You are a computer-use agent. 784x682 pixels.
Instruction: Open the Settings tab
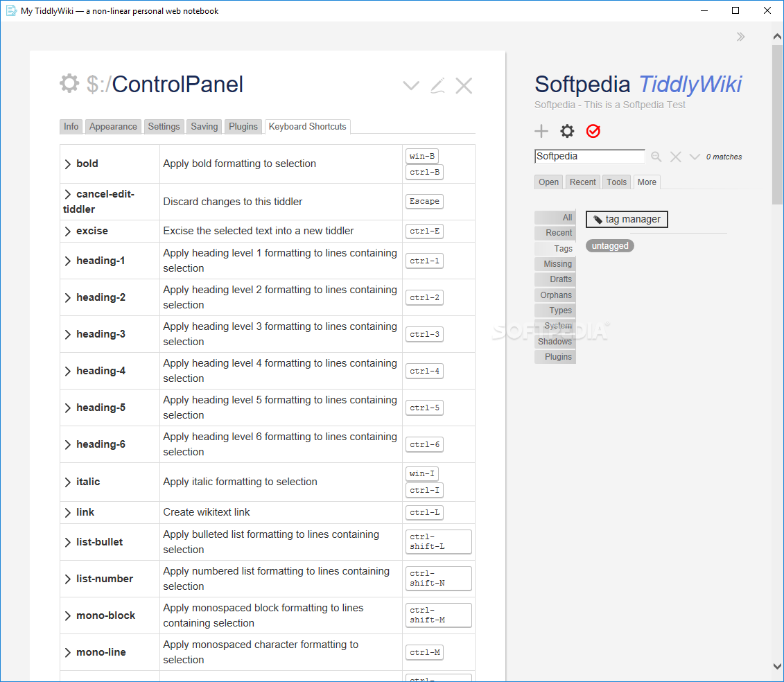pos(164,127)
